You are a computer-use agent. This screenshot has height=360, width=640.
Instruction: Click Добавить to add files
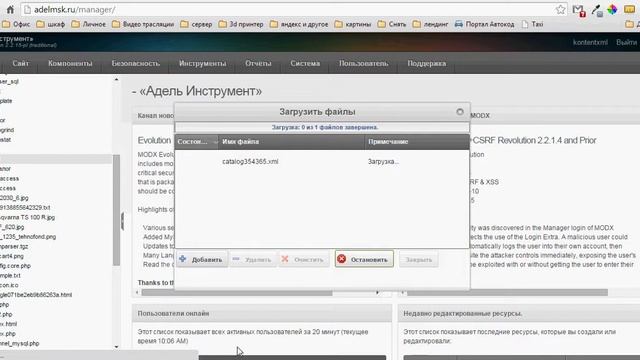202,260
